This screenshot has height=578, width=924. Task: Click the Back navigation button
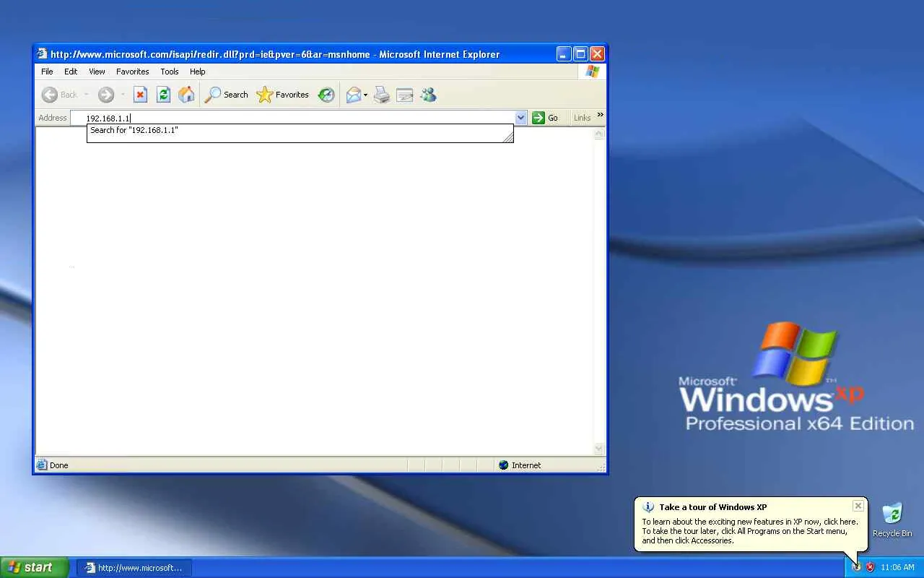tap(59, 95)
